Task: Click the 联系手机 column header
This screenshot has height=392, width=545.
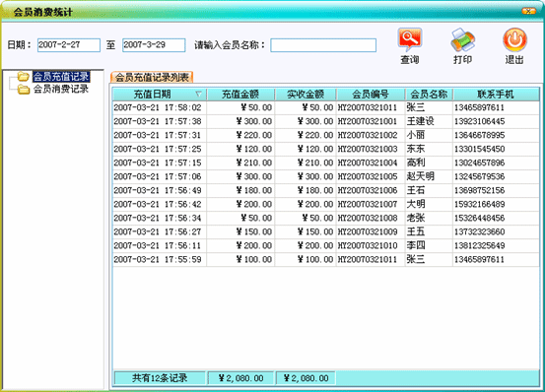Action: point(496,95)
